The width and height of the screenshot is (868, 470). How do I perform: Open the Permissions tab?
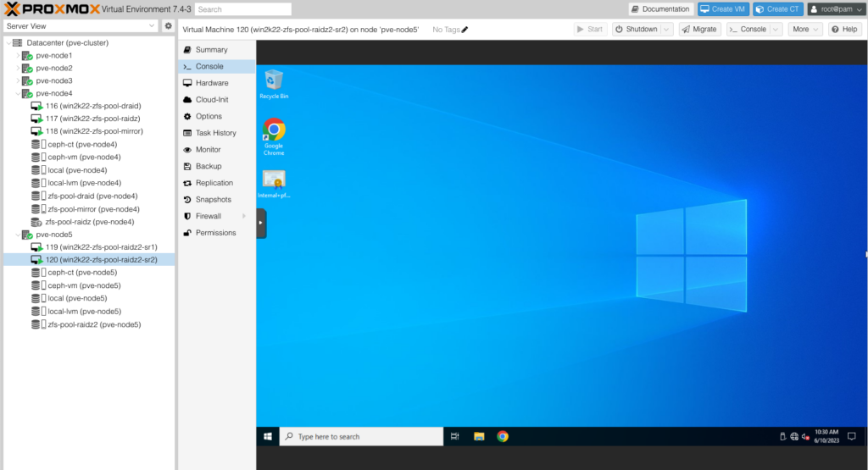pyautogui.click(x=216, y=233)
